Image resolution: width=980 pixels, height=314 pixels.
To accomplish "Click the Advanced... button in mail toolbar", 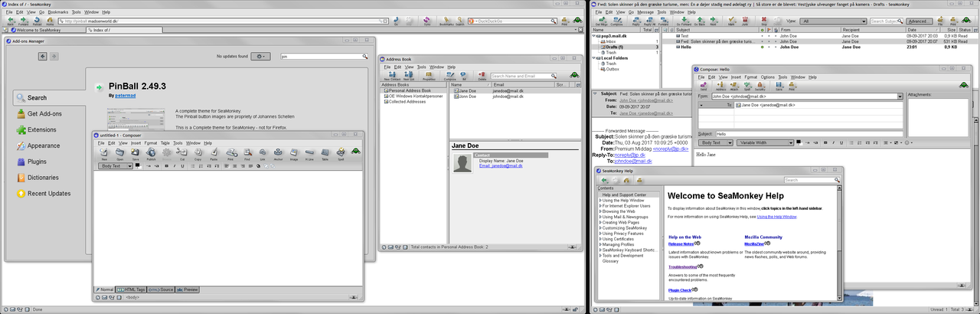I will (x=920, y=21).
